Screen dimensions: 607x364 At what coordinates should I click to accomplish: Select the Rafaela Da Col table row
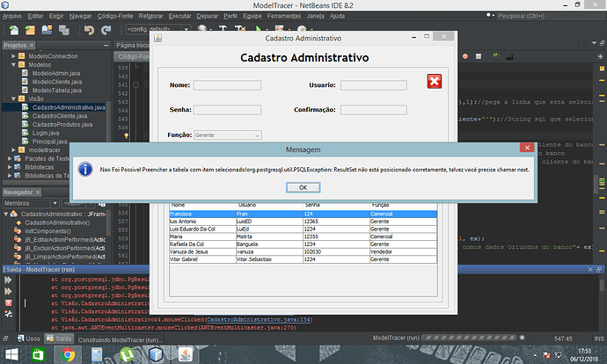303,244
